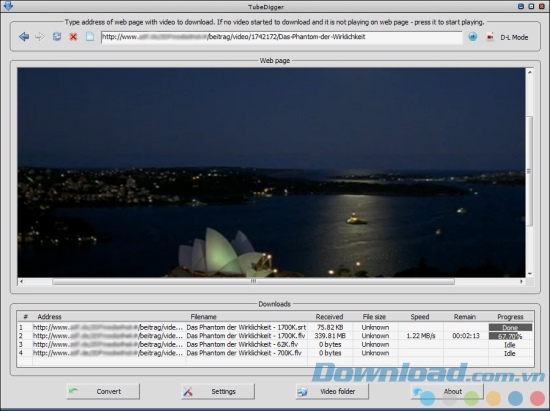The width and height of the screenshot is (550, 411).
Task: Close the TubeDigger window
Action: [x=542, y=6]
